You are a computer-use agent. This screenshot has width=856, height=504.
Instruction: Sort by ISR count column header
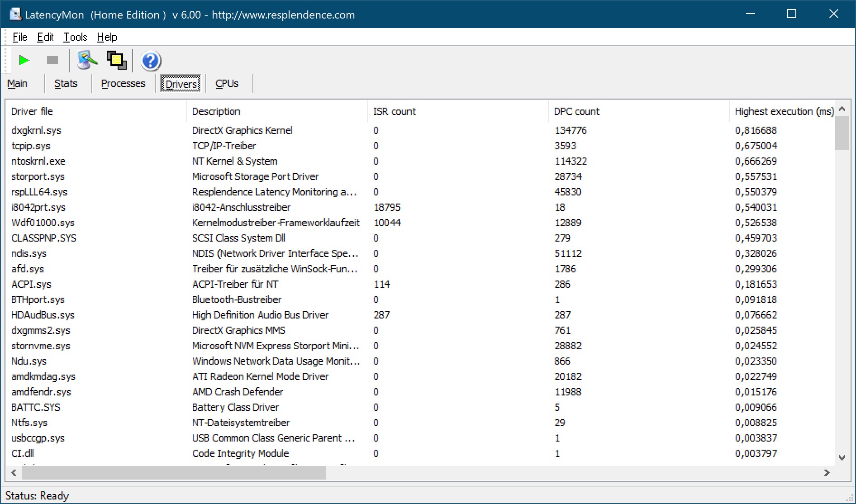[458, 111]
